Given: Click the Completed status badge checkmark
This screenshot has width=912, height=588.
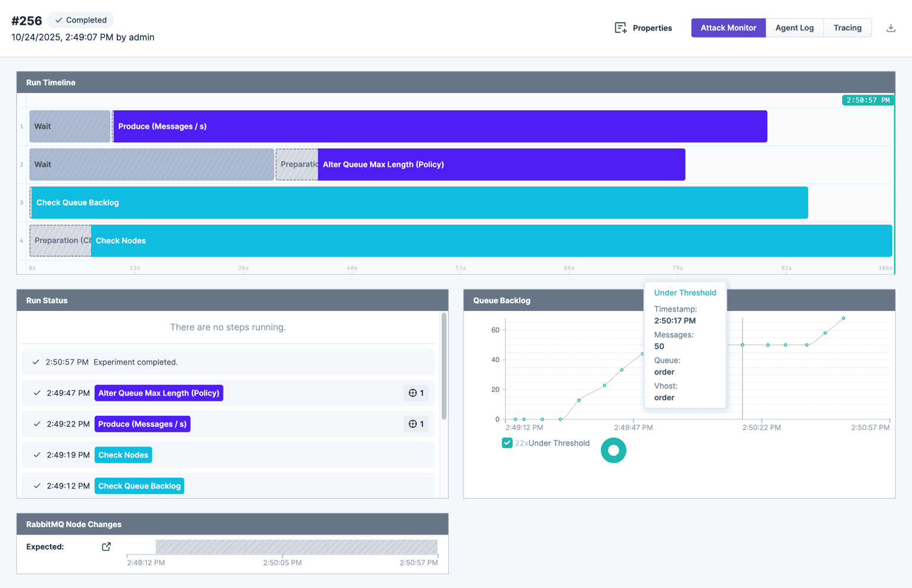Looking at the screenshot, I should click(x=58, y=20).
